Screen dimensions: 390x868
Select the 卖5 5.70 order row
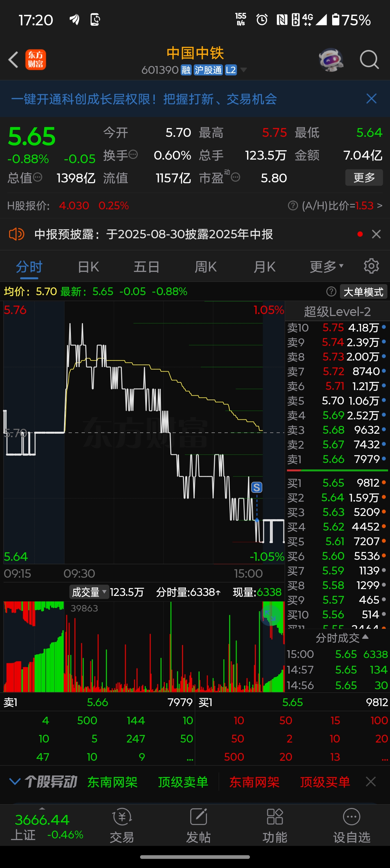[x=337, y=401]
